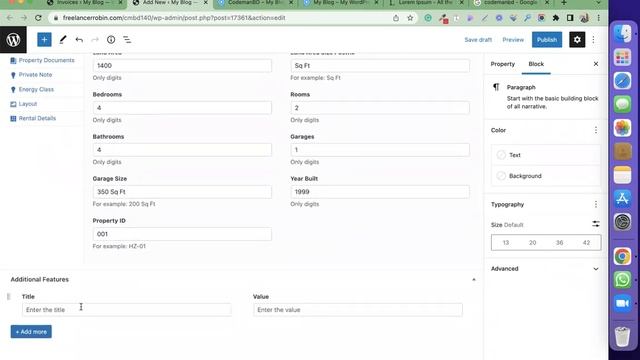Open the List View outline
This screenshot has height=360, width=640.
[127, 40]
